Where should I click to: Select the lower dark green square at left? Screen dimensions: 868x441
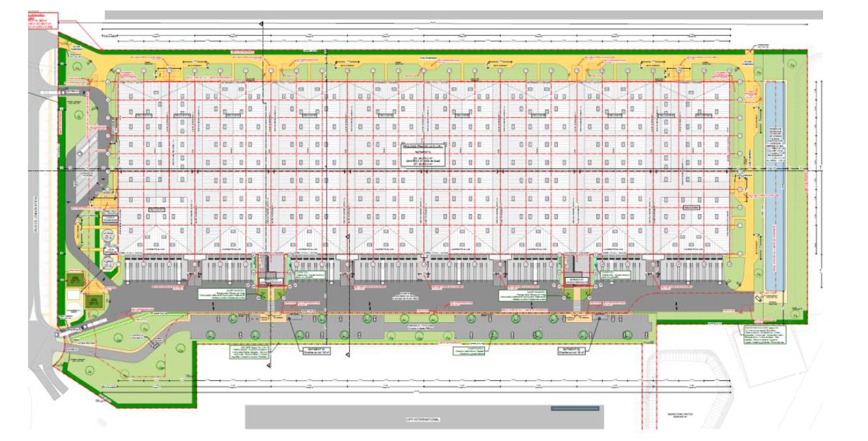(x=93, y=301)
